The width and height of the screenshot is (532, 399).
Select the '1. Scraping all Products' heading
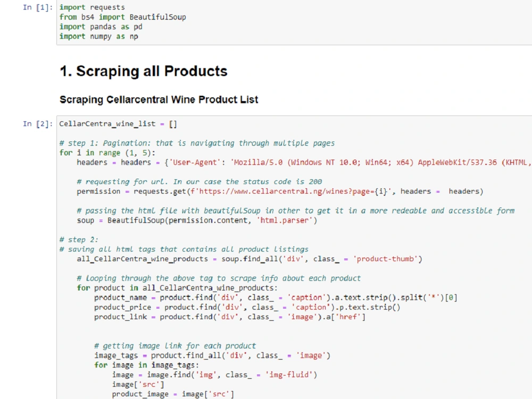pos(144,71)
